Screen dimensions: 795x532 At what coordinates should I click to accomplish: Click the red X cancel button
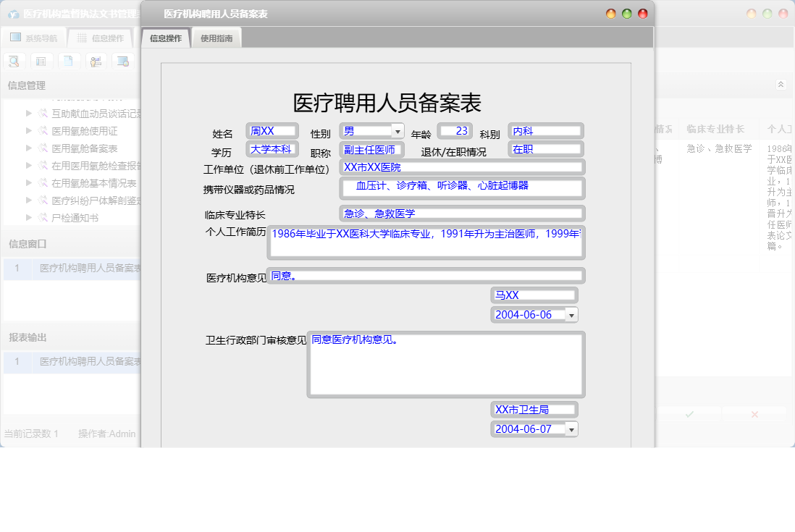tap(753, 413)
